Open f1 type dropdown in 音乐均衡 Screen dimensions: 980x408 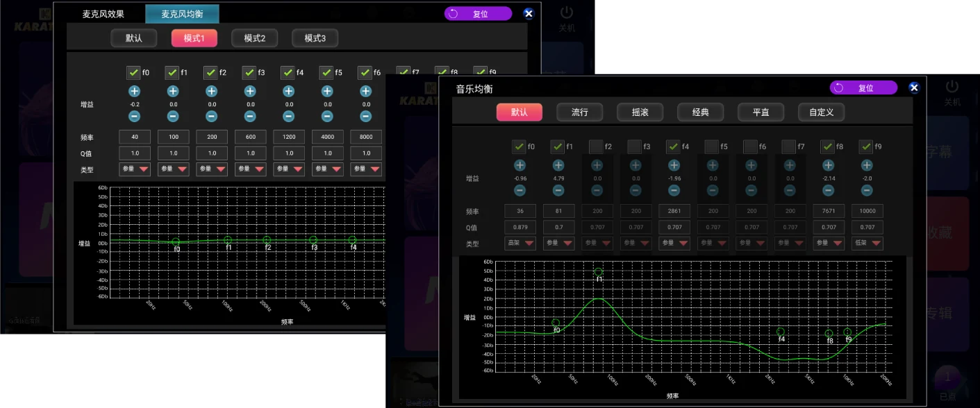point(559,243)
